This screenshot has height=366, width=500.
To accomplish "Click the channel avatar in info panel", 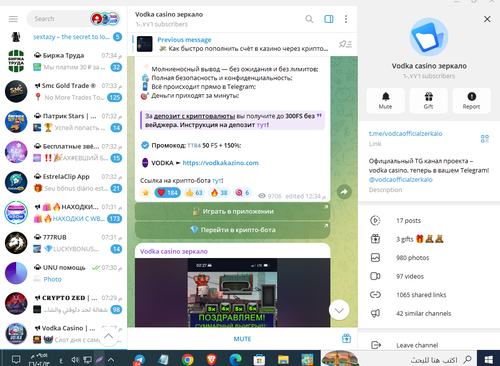I will coord(429,37).
